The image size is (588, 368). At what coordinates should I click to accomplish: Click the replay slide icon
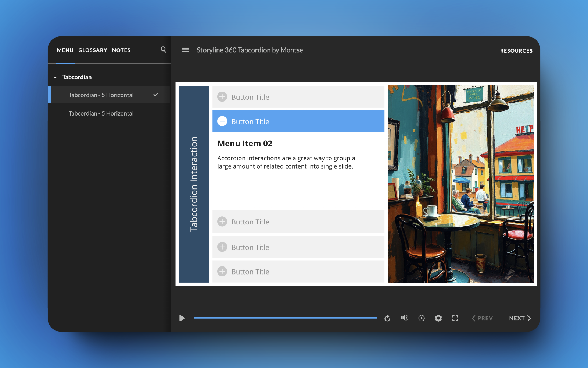click(387, 318)
